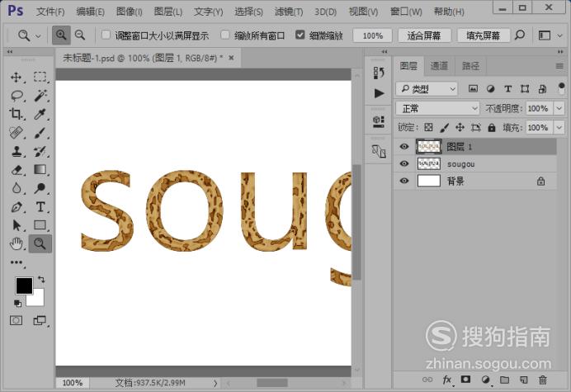Open the 滤镜(T) menu
Viewport: 571px width, 392px height.
[289, 12]
